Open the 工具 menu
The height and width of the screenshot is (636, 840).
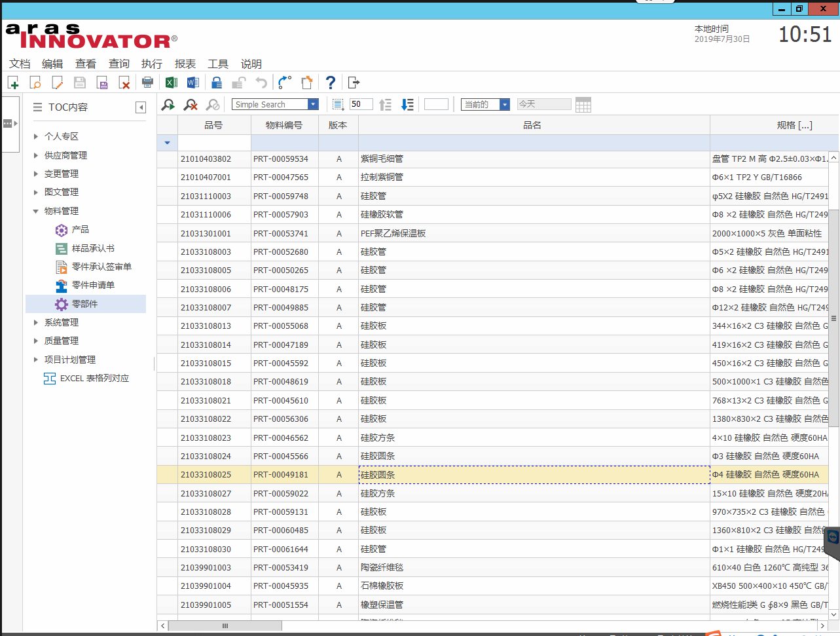[x=218, y=64]
